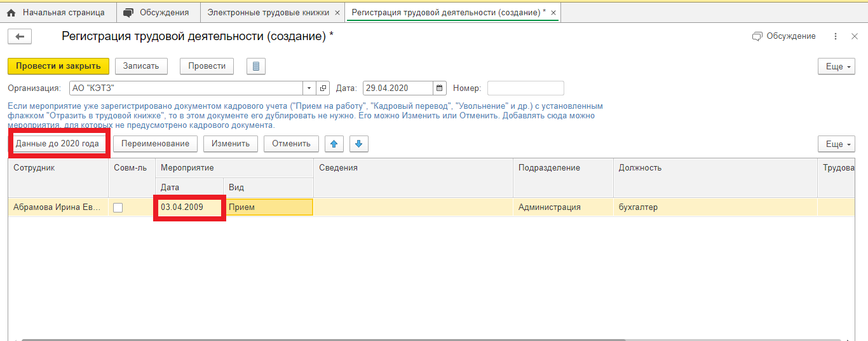Click the Отменить button
The image size is (868, 341).
(x=291, y=144)
